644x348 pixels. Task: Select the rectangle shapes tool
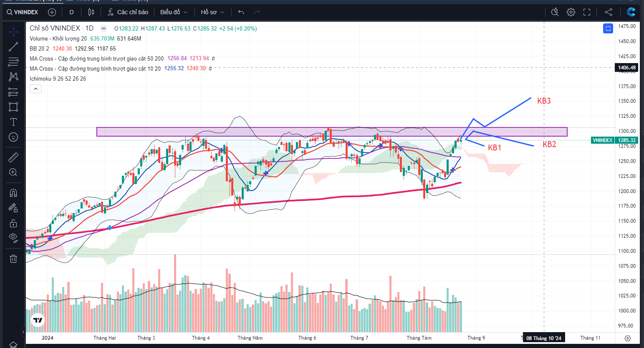point(13,107)
